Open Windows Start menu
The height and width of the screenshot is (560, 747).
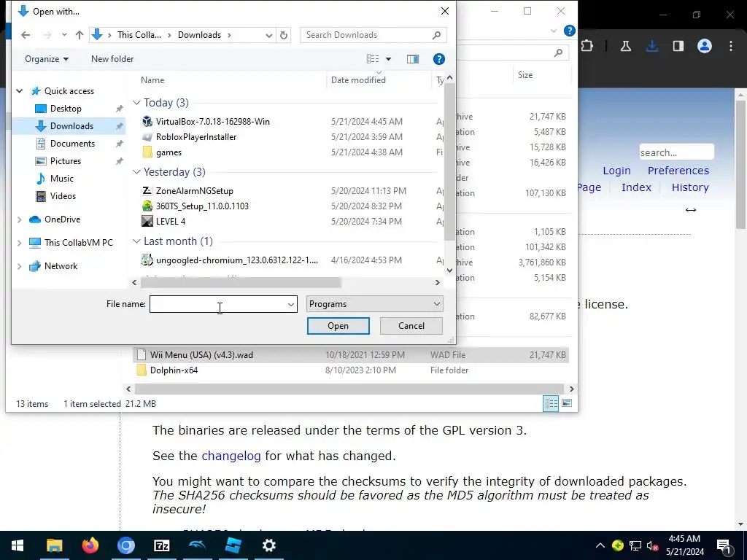tap(18, 545)
